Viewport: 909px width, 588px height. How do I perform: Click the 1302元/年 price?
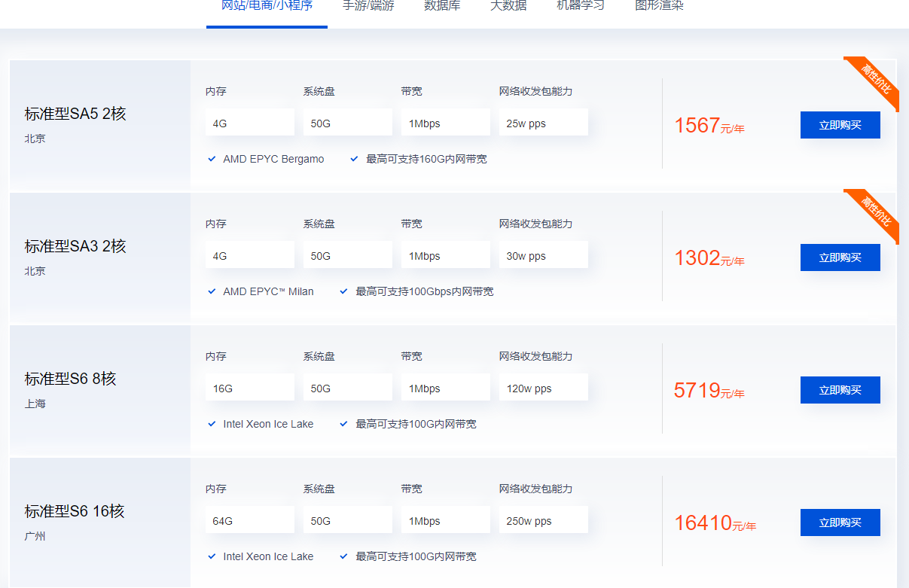709,258
